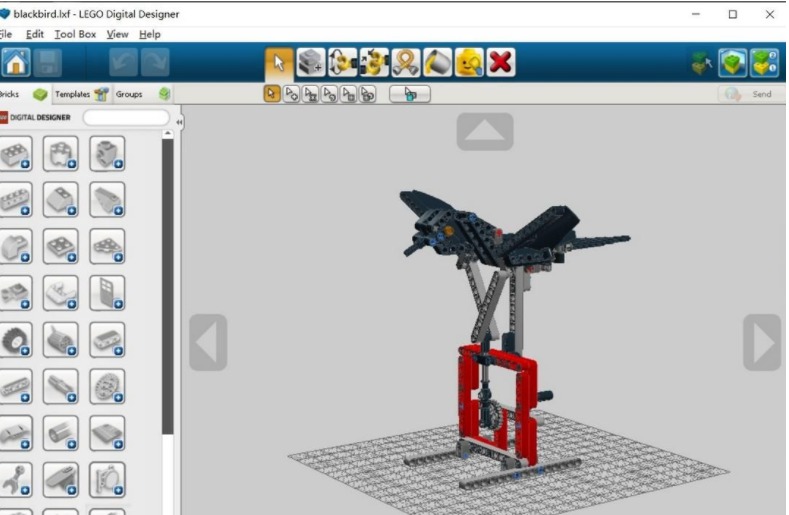The height and width of the screenshot is (515, 789).
Task: Activate the Hinge tool
Action: point(343,63)
